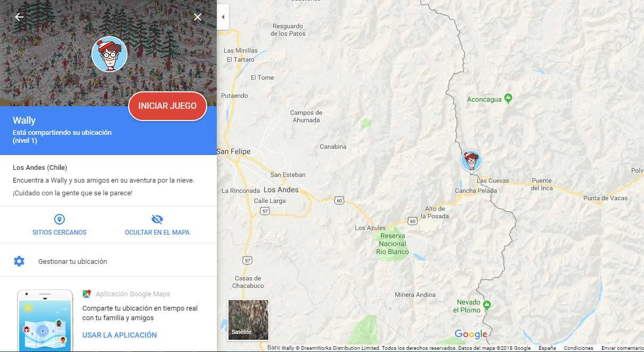Collapse the side panel arrow

[223, 17]
